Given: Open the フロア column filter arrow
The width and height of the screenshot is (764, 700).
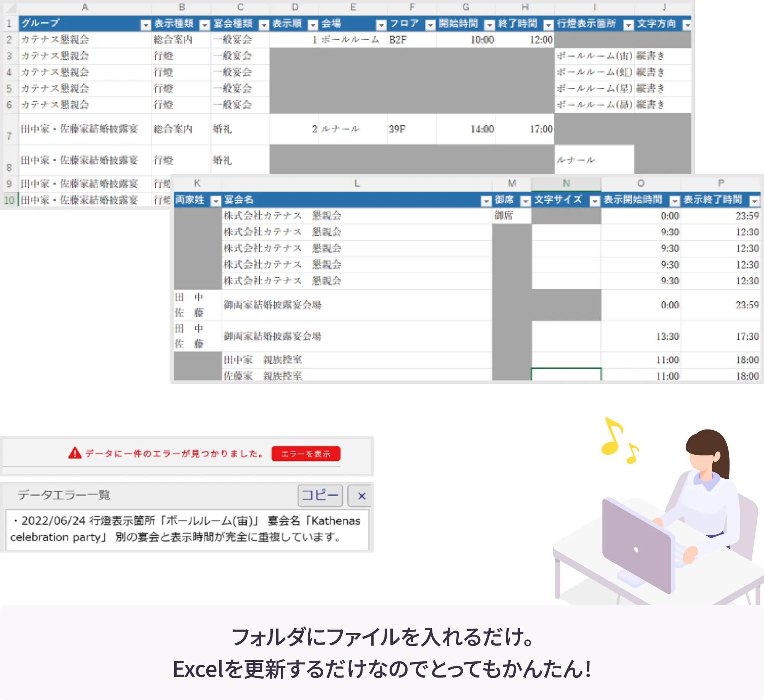Looking at the screenshot, I should (430, 25).
